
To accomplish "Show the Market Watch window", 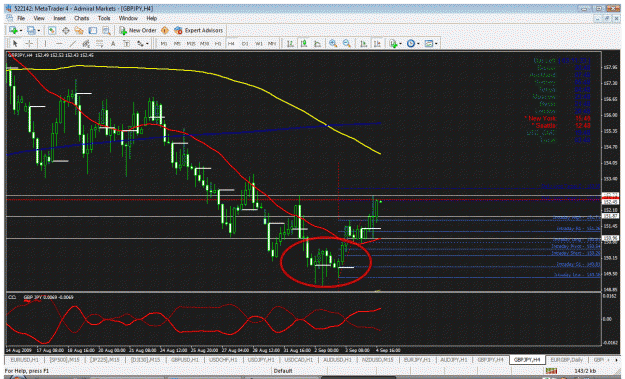I will pos(52,30).
